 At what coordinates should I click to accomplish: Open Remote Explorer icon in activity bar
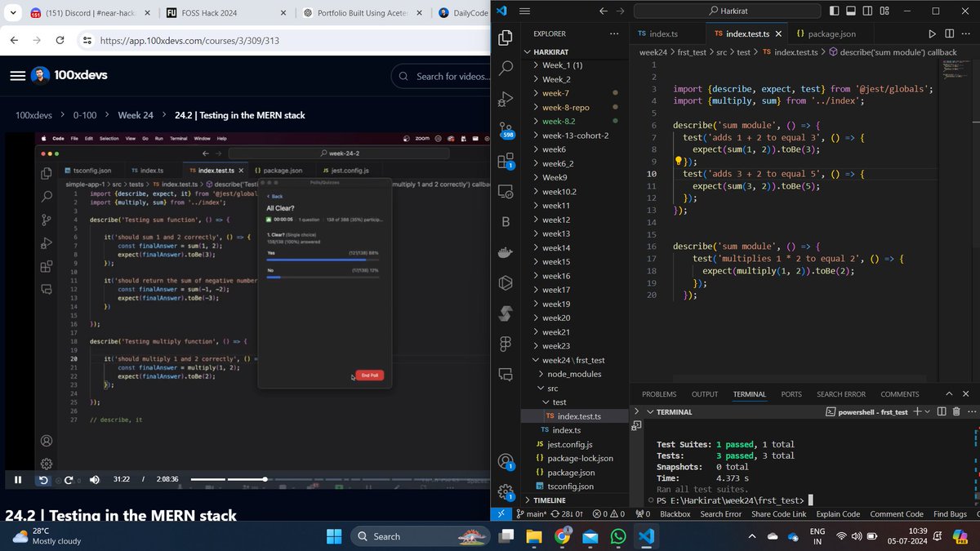506,192
